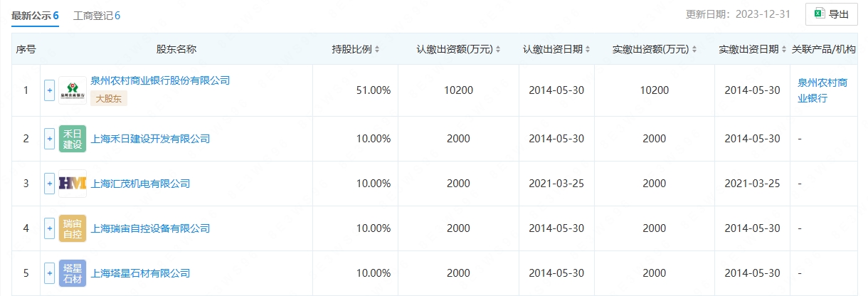The width and height of the screenshot is (868, 296).
Task: Expand the 上海瑞宙自控设备 row plus button
Action: point(49,228)
